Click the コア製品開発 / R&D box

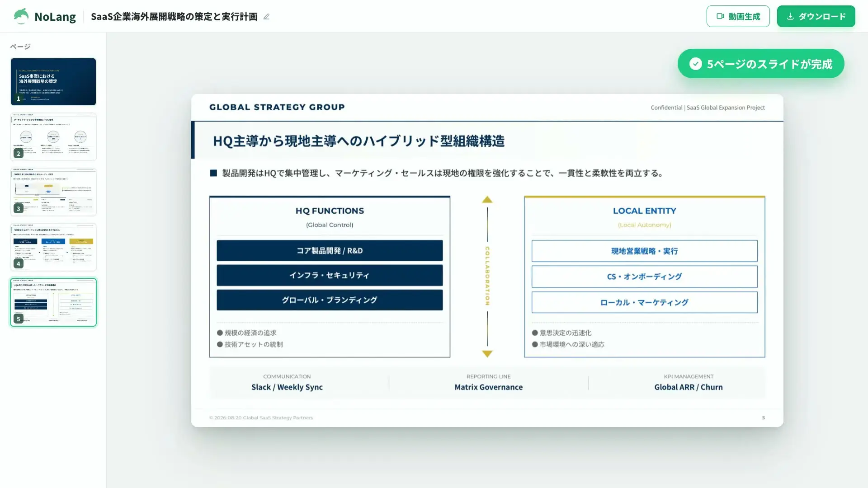pos(330,251)
